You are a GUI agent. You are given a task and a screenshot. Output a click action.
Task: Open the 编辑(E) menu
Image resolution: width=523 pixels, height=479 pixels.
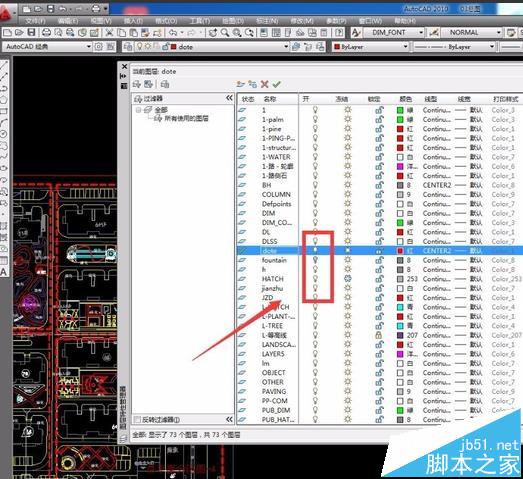point(68,21)
